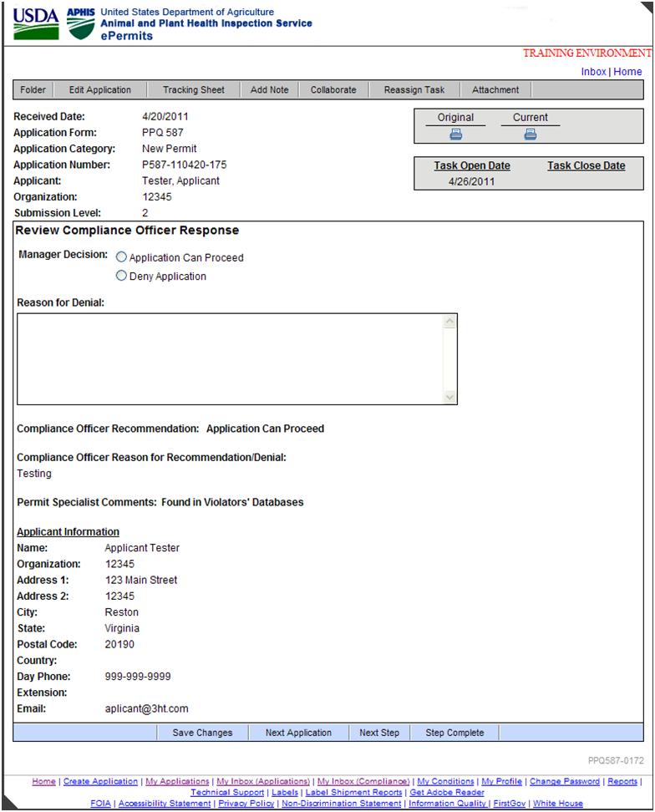Open footer Home link
Screen dimensions: 655x812
click(x=44, y=781)
